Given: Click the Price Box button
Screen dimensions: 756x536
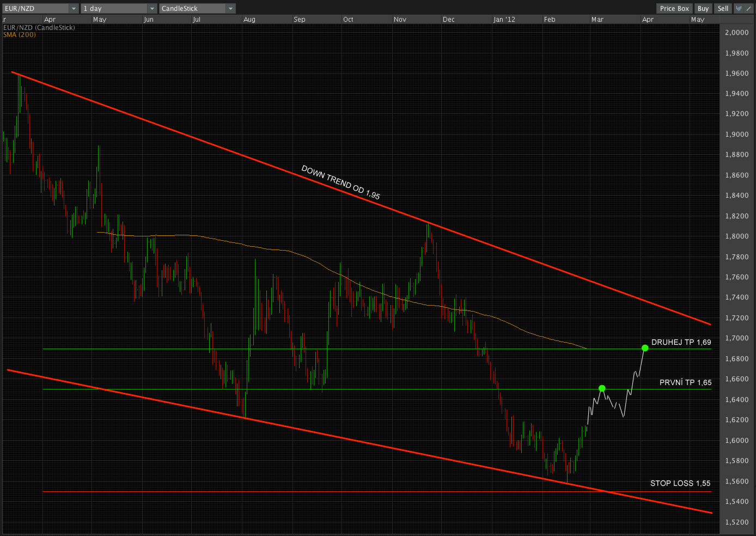Looking at the screenshot, I should pos(675,8).
